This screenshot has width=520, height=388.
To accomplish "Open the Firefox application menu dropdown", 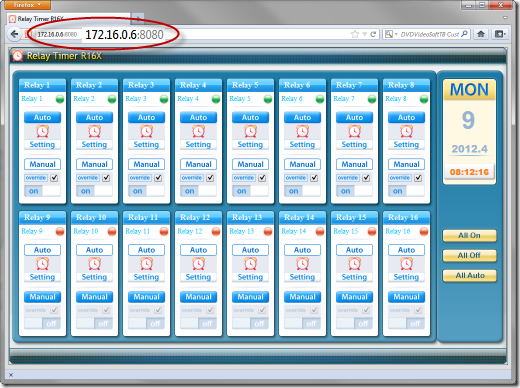I will pyautogui.click(x=28, y=5).
